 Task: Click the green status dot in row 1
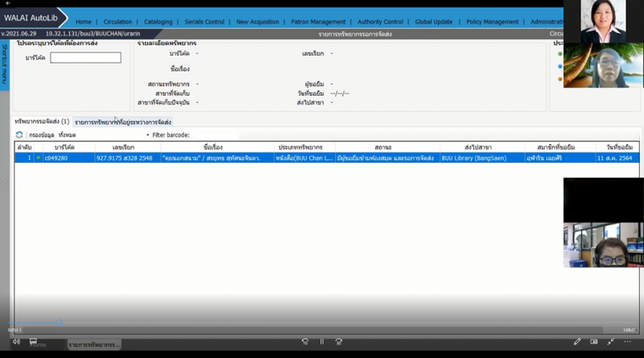(x=37, y=158)
